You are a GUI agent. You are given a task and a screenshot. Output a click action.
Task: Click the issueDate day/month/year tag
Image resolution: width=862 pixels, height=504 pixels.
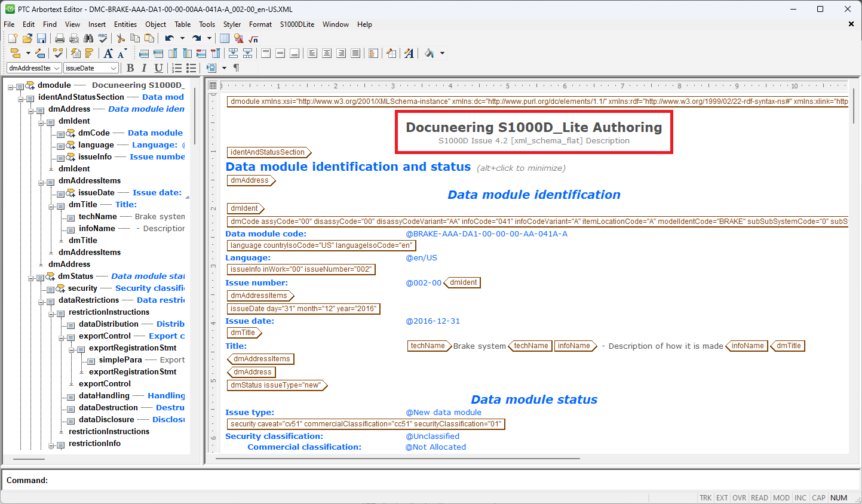pyautogui.click(x=303, y=309)
